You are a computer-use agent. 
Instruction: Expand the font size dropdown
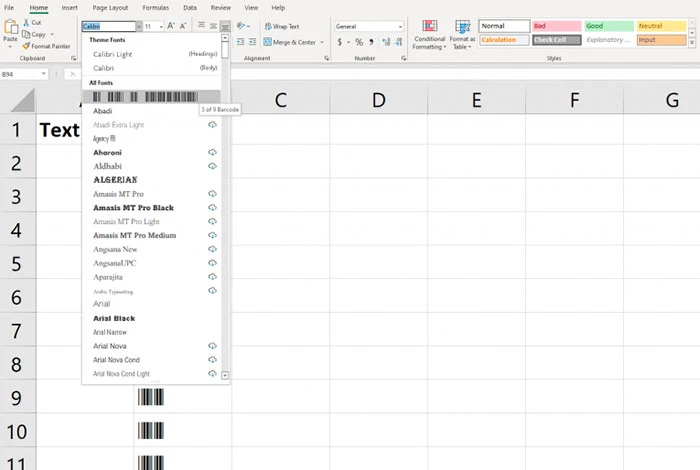click(159, 26)
